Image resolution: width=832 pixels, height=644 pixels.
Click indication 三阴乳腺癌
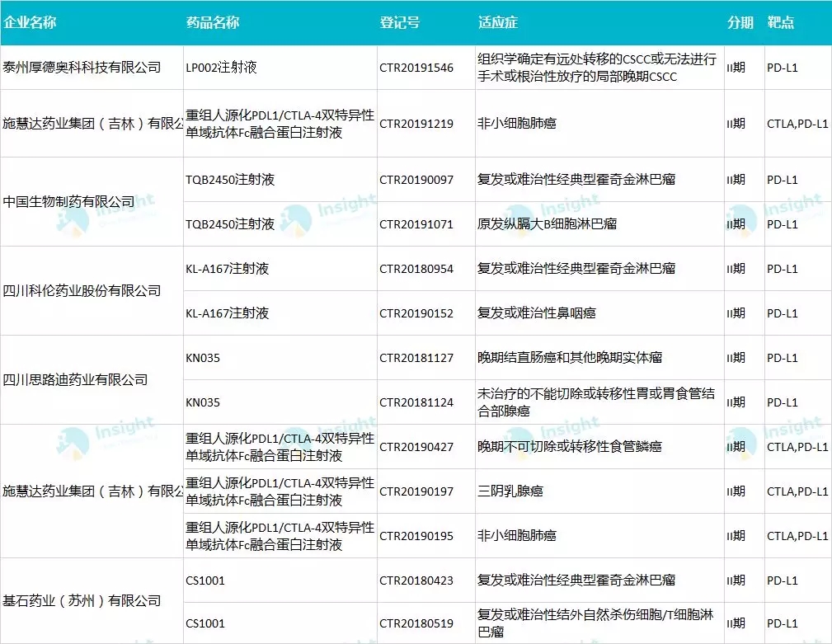click(x=510, y=491)
